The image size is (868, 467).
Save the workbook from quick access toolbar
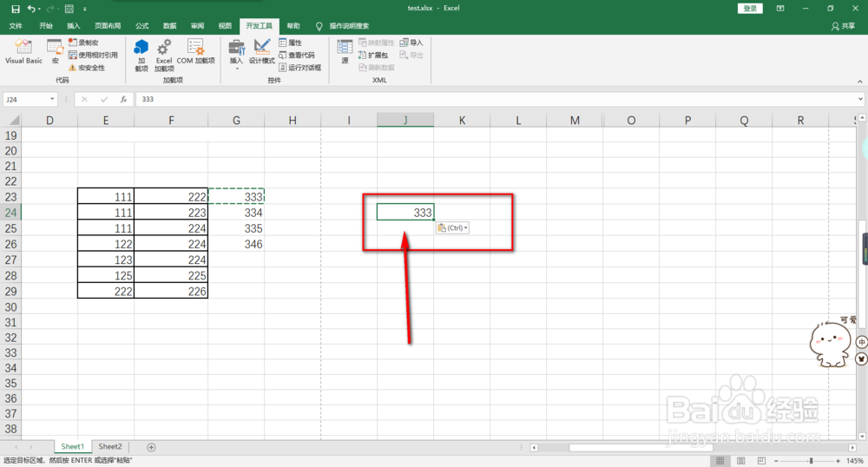coord(16,9)
